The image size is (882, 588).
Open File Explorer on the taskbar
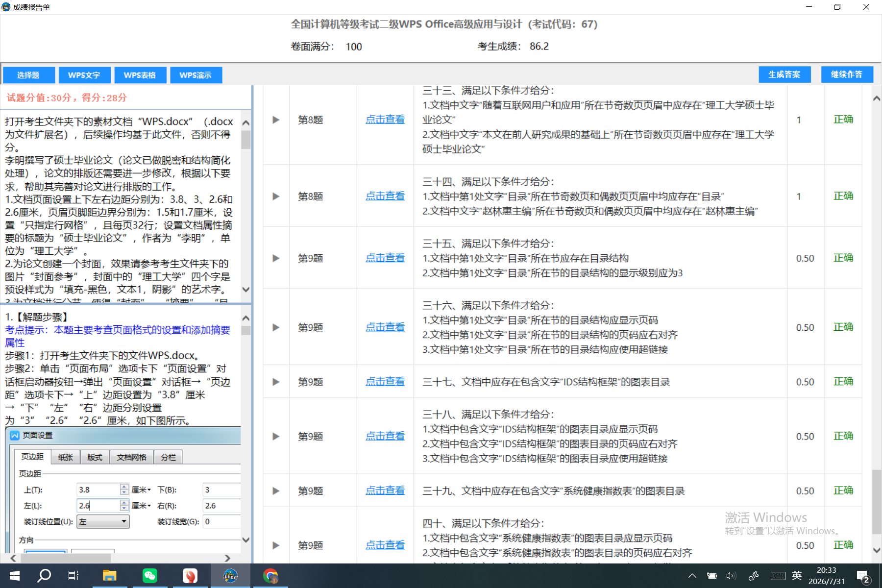(109, 575)
